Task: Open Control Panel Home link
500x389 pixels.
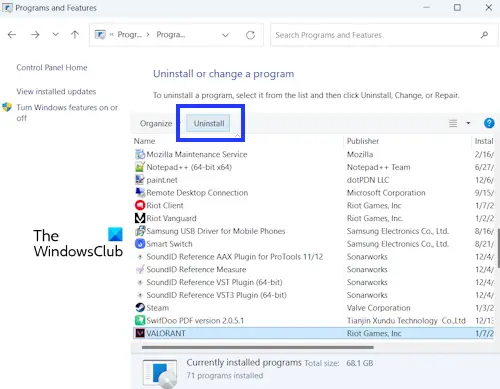Action: pos(52,68)
